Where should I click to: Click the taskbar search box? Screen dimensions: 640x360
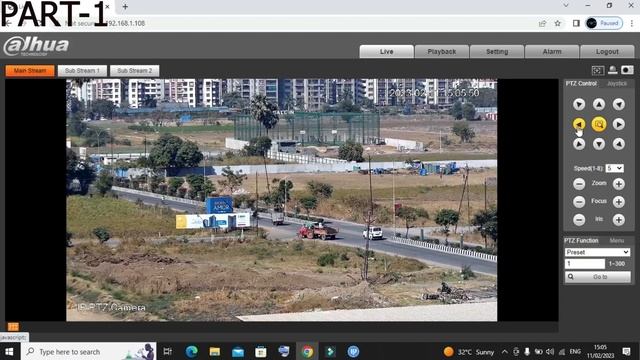(x=89, y=351)
